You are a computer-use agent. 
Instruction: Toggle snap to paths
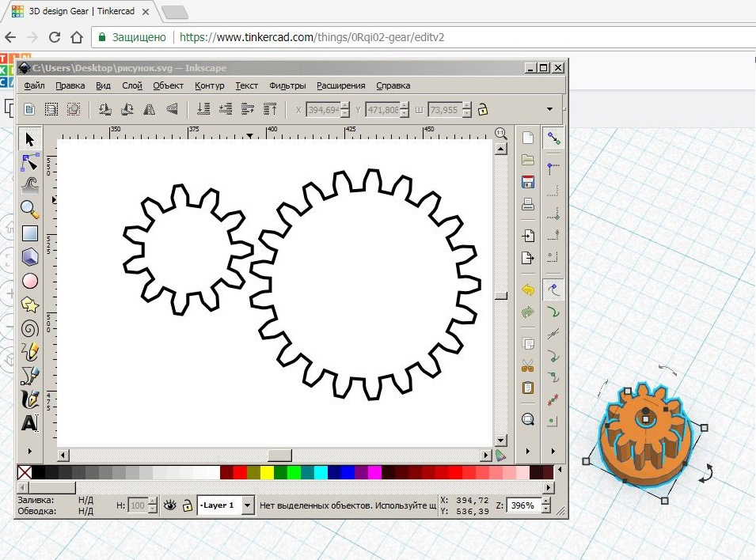click(553, 312)
